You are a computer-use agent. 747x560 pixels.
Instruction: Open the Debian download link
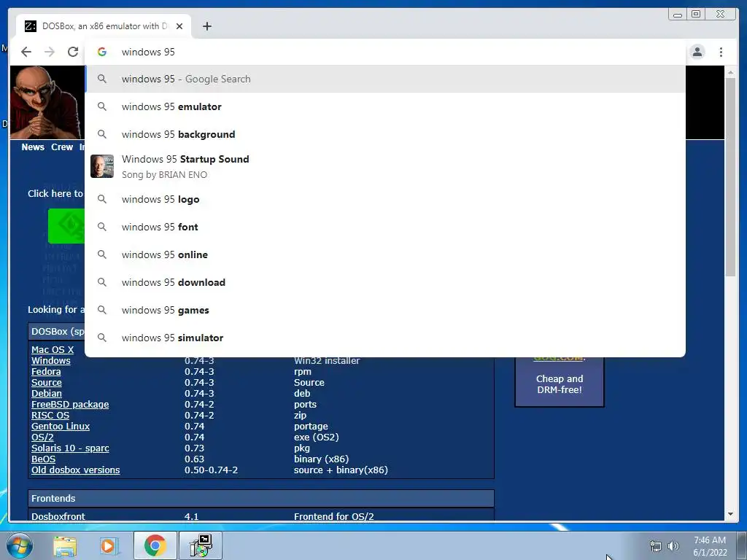point(47,393)
